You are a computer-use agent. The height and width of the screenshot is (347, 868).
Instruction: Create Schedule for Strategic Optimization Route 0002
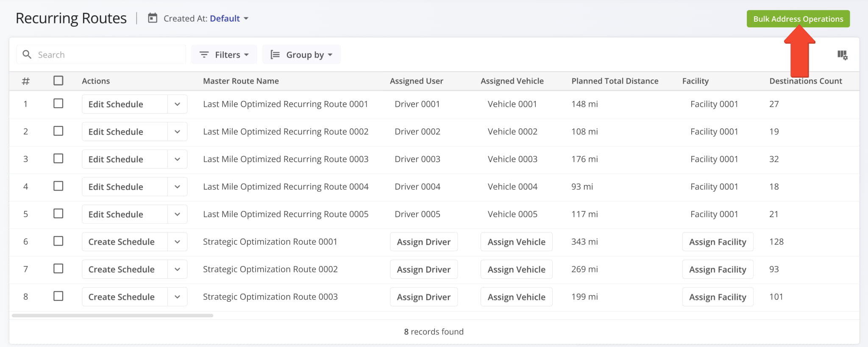[x=125, y=269]
